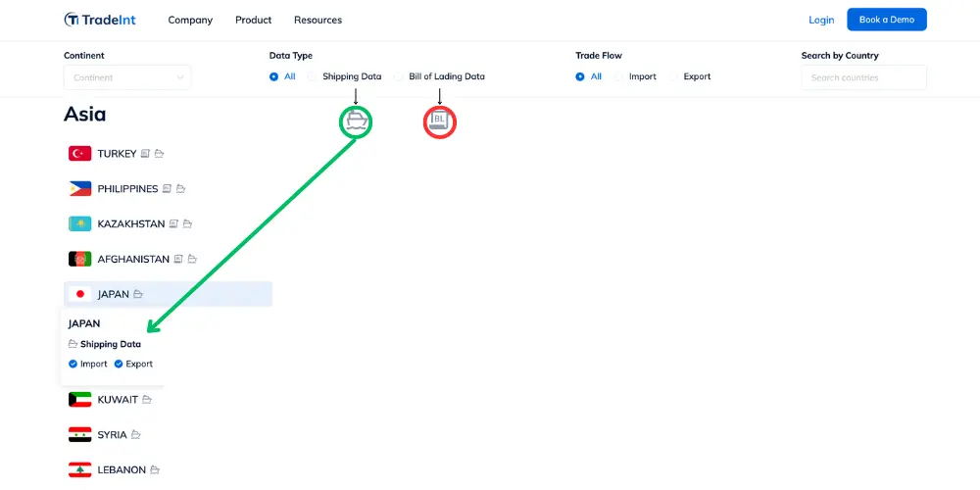Click Afghanistan's shipping data ship icon
980x490 pixels.
click(x=192, y=258)
